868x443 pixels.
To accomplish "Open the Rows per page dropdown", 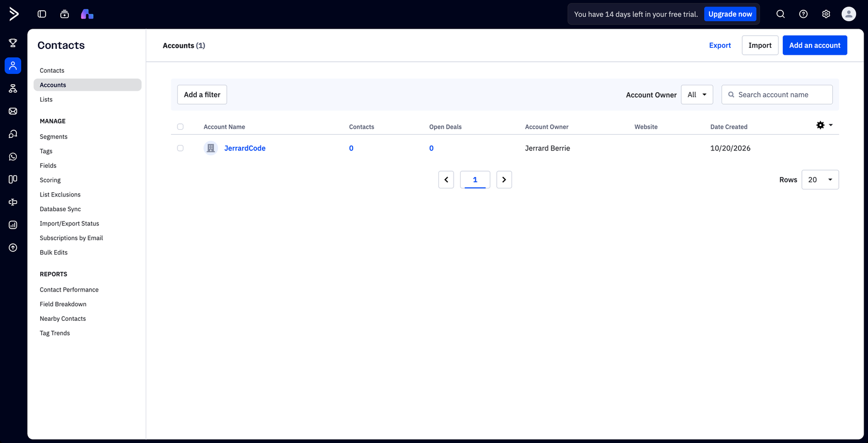I will pyautogui.click(x=820, y=180).
